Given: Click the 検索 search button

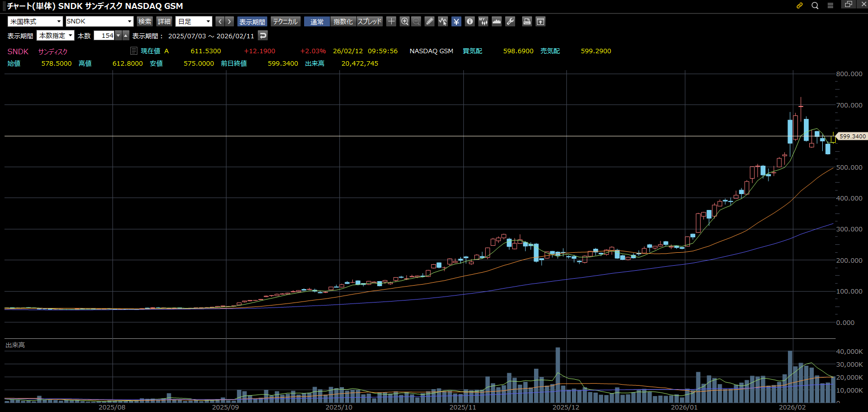Looking at the screenshot, I should pos(145,21).
